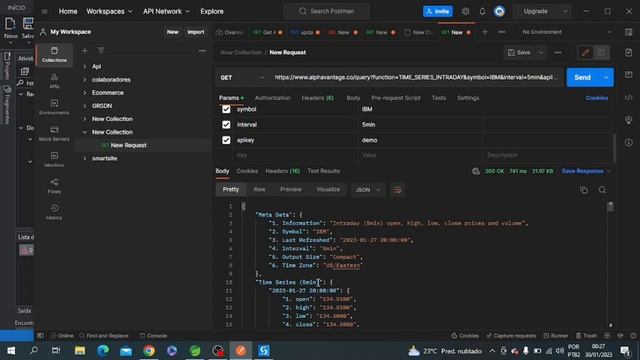Screen dimensions: 640x360
Task: Focus the Search Postman box
Action: click(x=327, y=11)
